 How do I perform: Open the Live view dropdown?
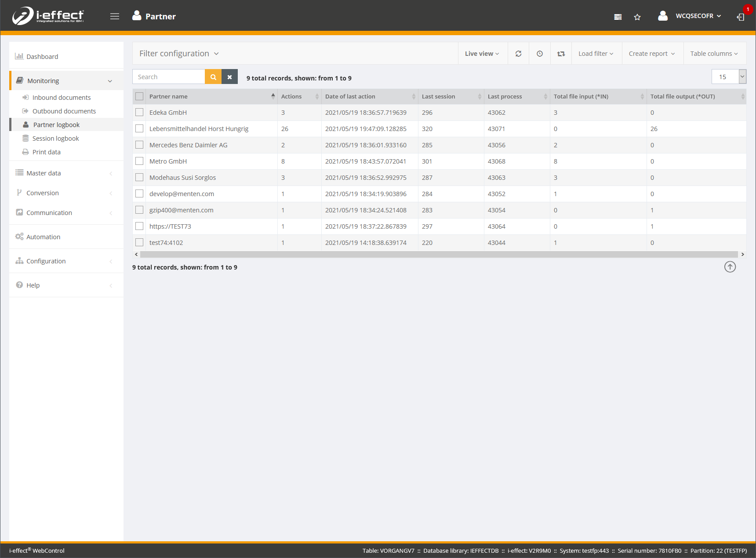pos(482,54)
